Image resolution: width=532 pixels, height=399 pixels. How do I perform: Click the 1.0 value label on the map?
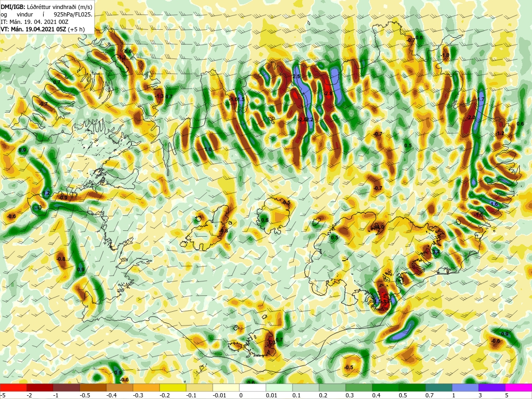[208, 149]
